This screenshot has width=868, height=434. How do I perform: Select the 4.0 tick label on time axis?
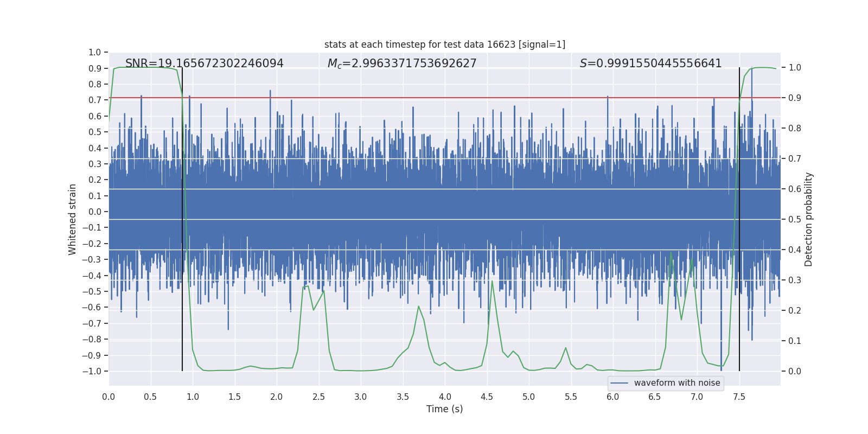pos(445,397)
